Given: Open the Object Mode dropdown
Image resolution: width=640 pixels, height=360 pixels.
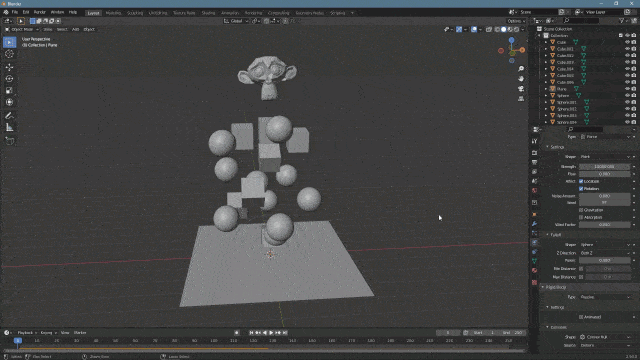Looking at the screenshot, I should coord(22,29).
